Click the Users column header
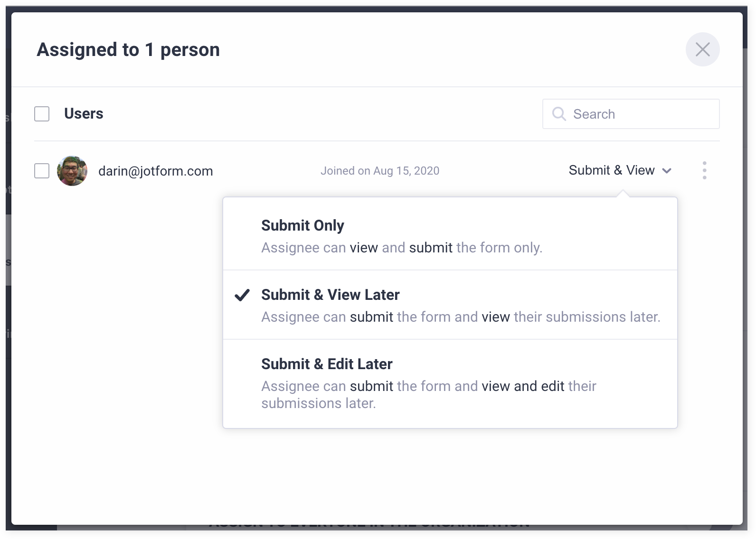This screenshot has width=756, height=539. coord(84,114)
